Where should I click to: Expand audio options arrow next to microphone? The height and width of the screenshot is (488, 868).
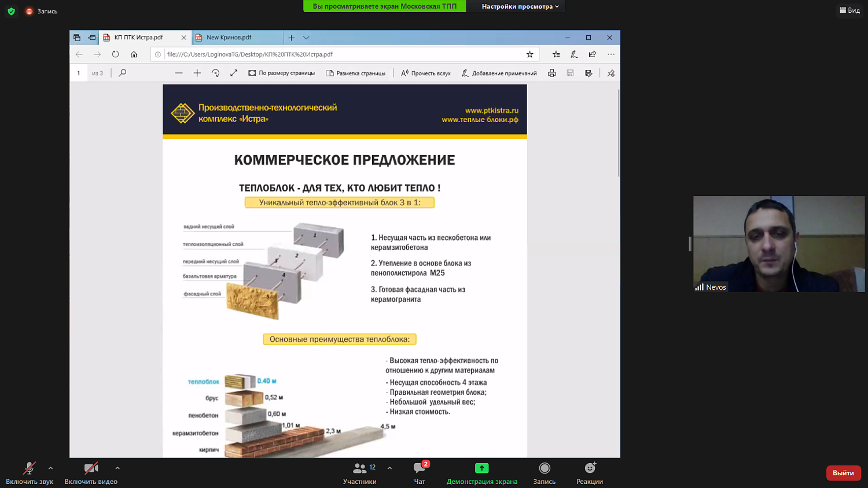50,468
